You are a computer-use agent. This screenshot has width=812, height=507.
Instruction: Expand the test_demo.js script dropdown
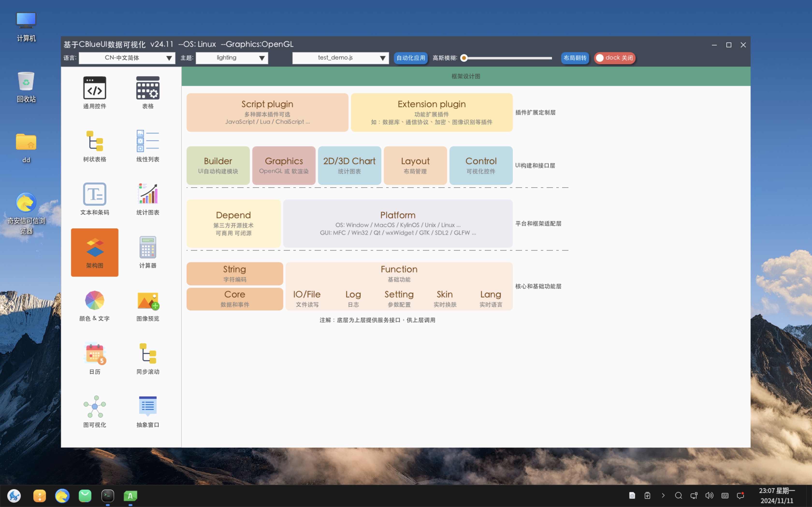coord(340,58)
